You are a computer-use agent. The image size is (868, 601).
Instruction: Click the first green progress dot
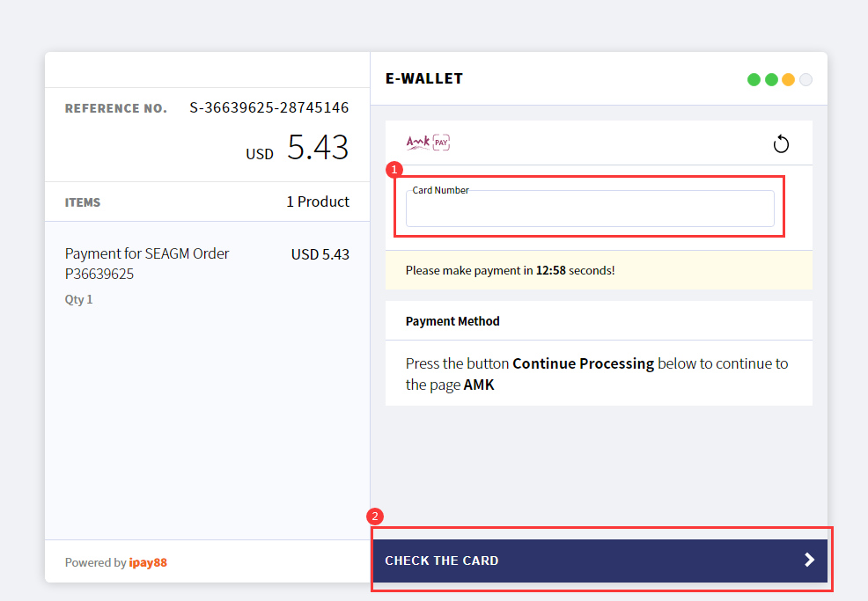pos(754,80)
